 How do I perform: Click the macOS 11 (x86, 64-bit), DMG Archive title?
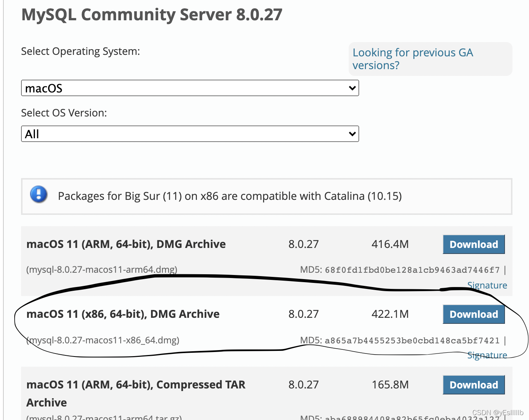(123, 314)
